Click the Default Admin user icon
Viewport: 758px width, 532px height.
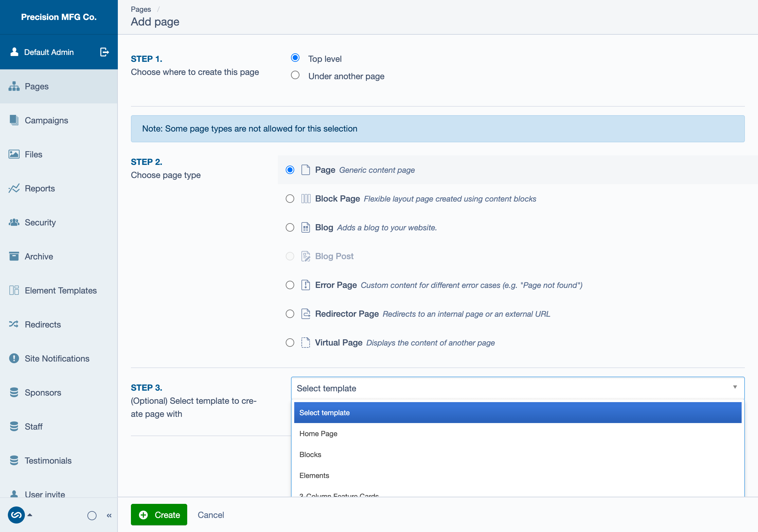(14, 52)
